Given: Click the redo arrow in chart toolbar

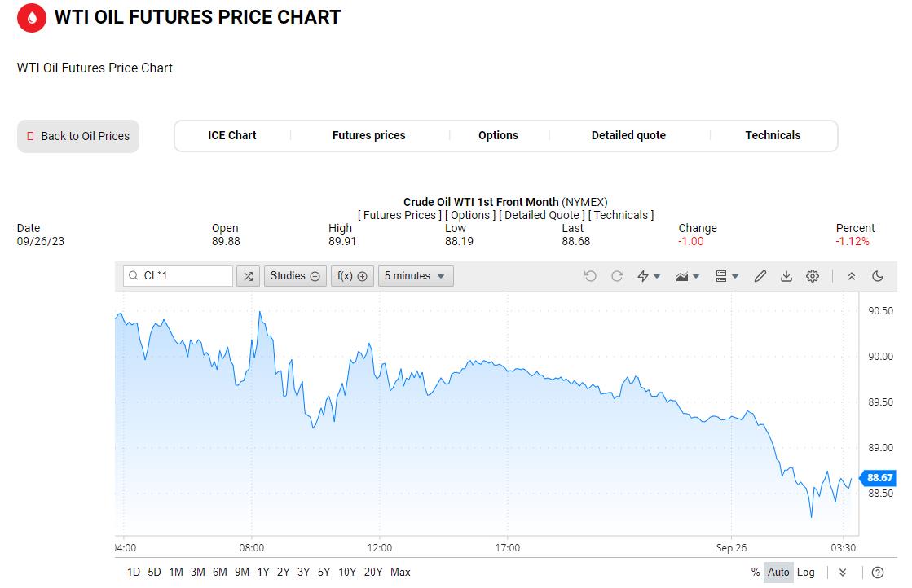Looking at the screenshot, I should click(617, 276).
